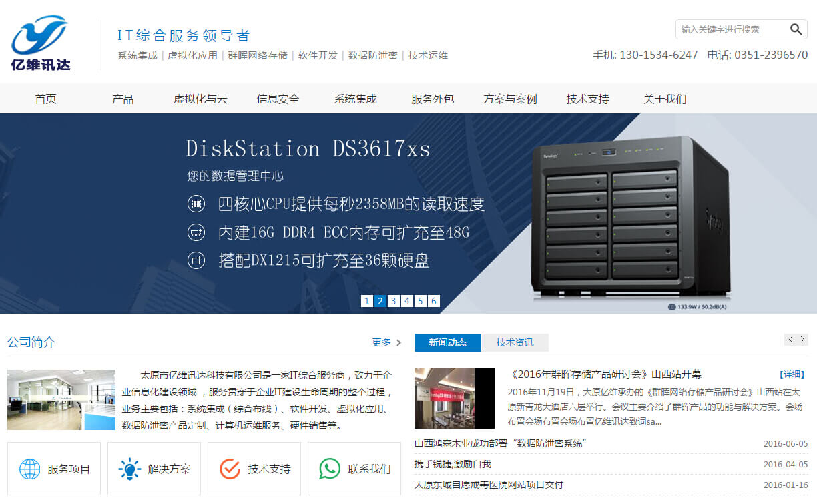The image size is (817, 504).
Task: Click the date 2016-01-16
Action: point(786,485)
